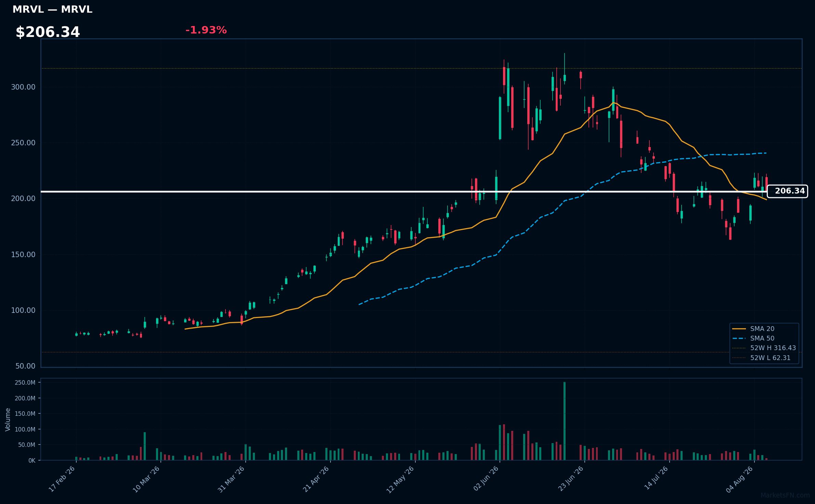Click the 31 Mar '26 date label
815x504 pixels.
231,479
